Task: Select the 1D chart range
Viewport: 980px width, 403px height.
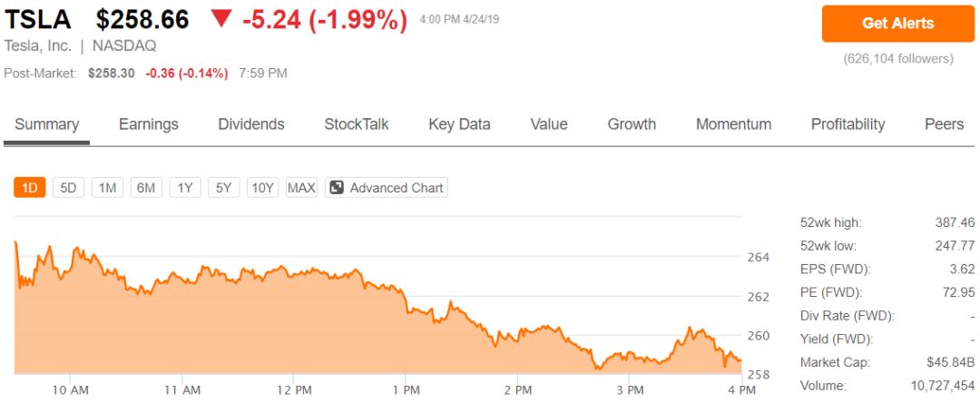Action: pos(29,188)
